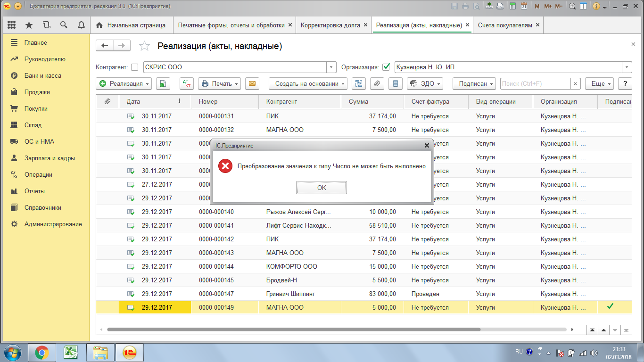This screenshot has height=362, width=644.
Task: Clear the search field with X
Action: point(575,83)
